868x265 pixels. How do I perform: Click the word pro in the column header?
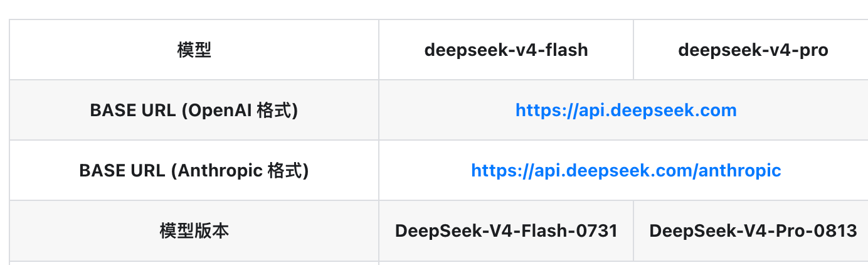(x=813, y=50)
